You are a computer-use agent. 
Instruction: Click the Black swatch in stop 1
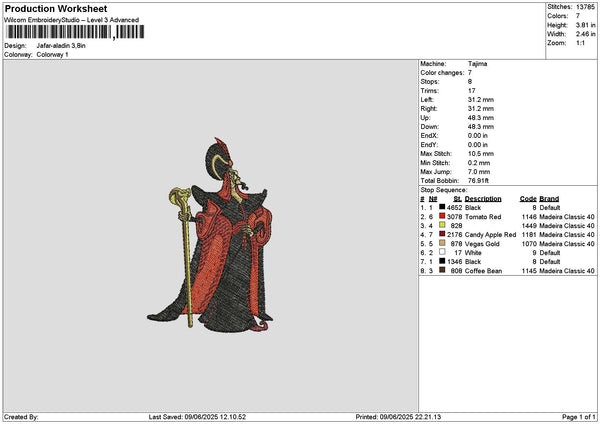(442, 207)
